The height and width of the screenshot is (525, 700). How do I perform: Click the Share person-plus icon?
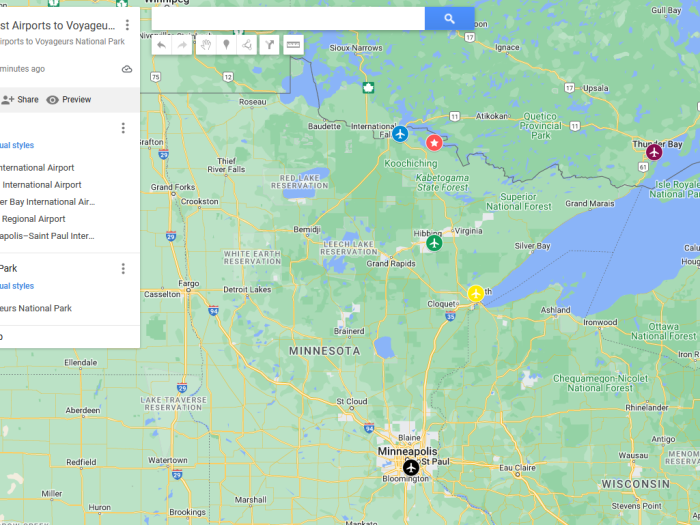[x=7, y=100]
